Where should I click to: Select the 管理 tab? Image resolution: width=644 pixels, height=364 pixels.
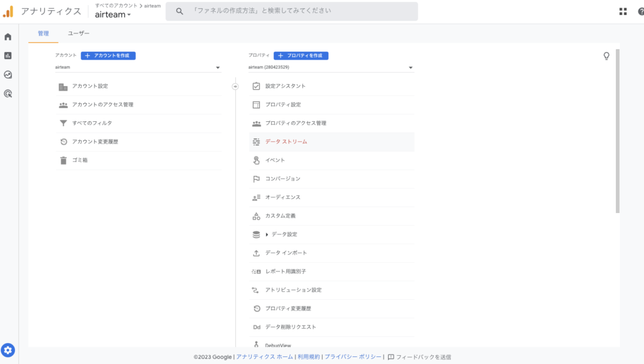click(x=43, y=33)
